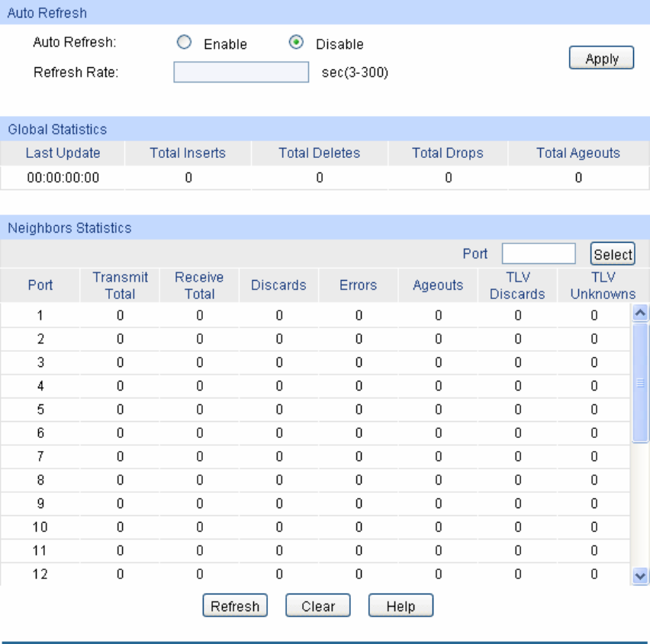Click the vertical scrollbar thumb
Viewport: 650px width, 644px height.
(641, 382)
